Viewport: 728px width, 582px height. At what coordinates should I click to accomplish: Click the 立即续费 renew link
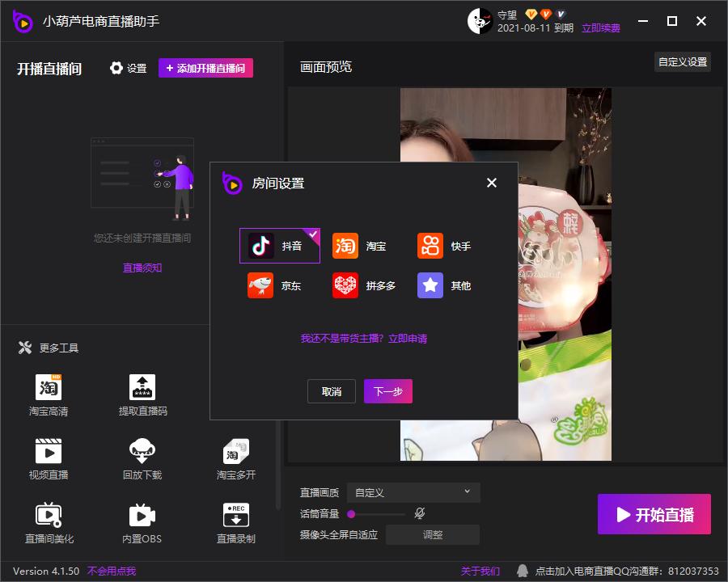click(x=601, y=28)
